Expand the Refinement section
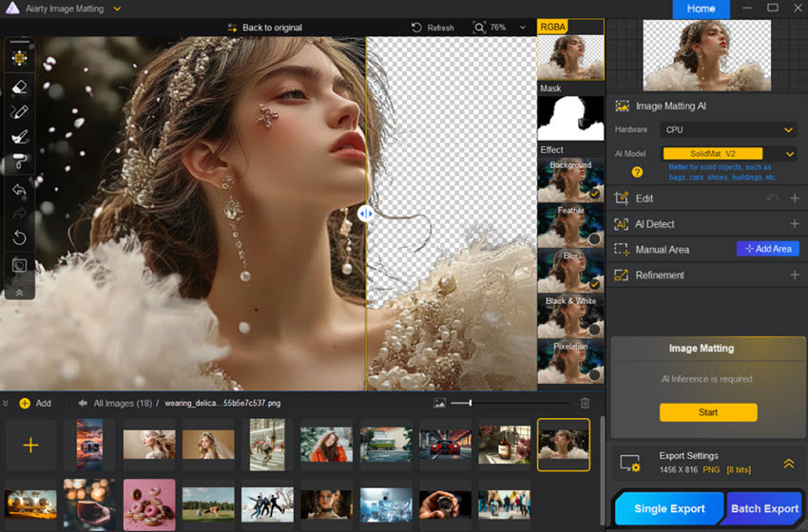Viewport: 808px width, 532px height. [x=795, y=275]
